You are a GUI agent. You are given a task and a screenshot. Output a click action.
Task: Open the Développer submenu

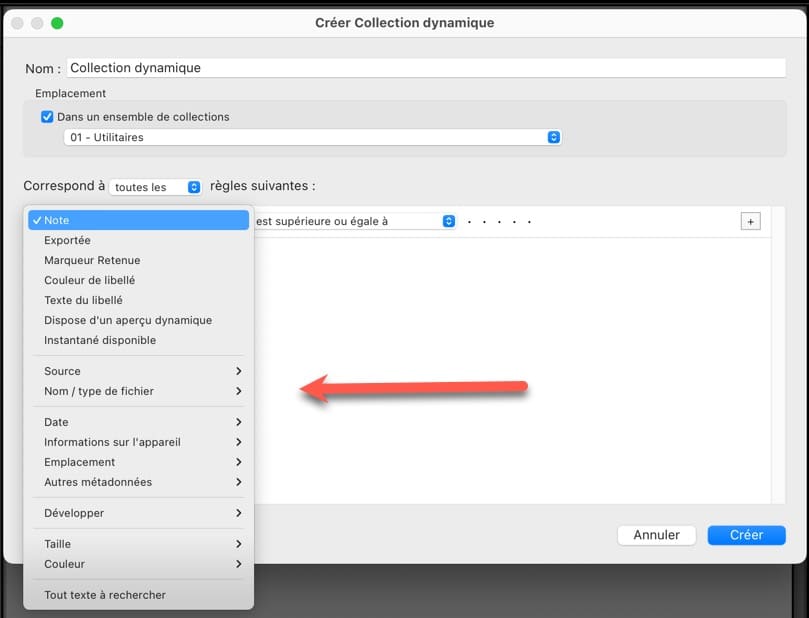coord(138,513)
